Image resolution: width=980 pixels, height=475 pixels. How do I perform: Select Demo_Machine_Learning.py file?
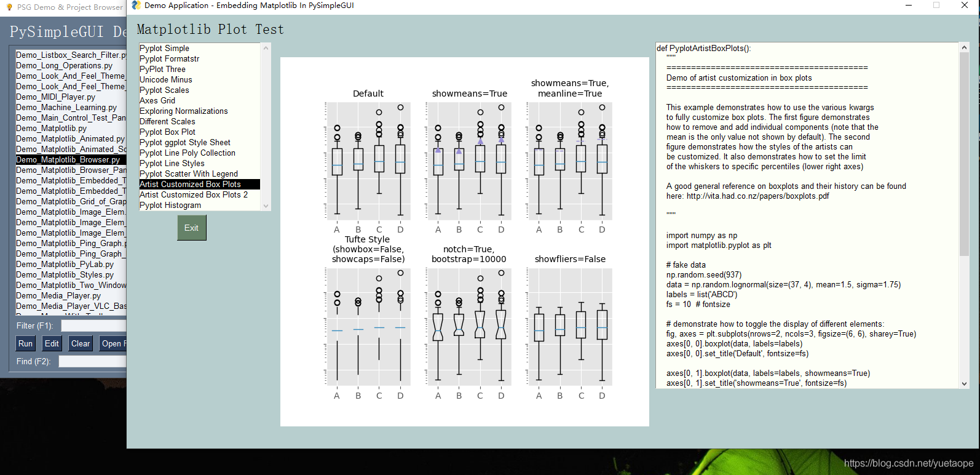click(x=71, y=107)
